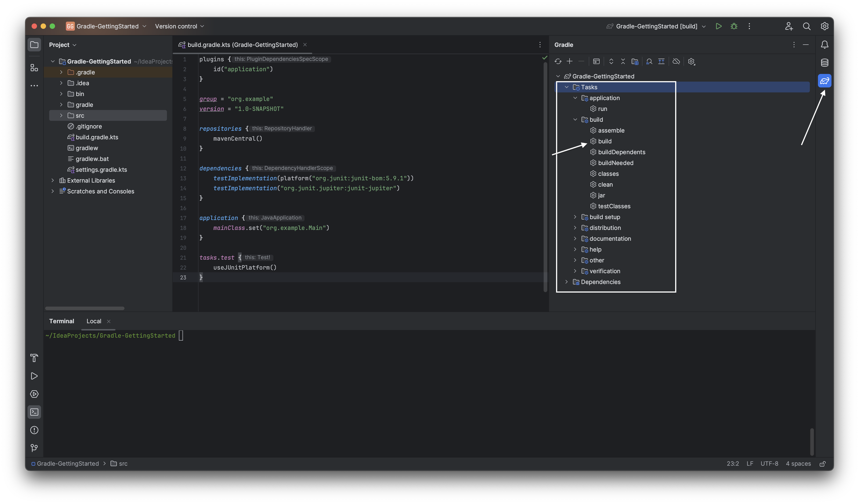Open the Services tool window

coord(34,394)
